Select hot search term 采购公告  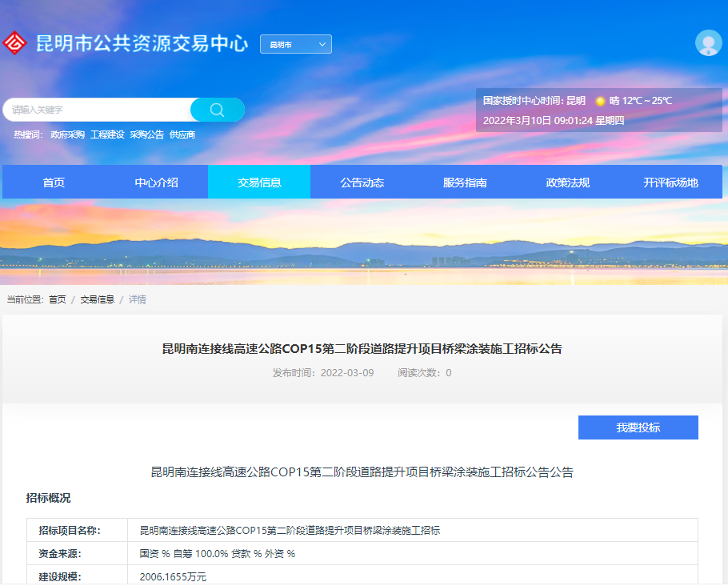(146, 135)
